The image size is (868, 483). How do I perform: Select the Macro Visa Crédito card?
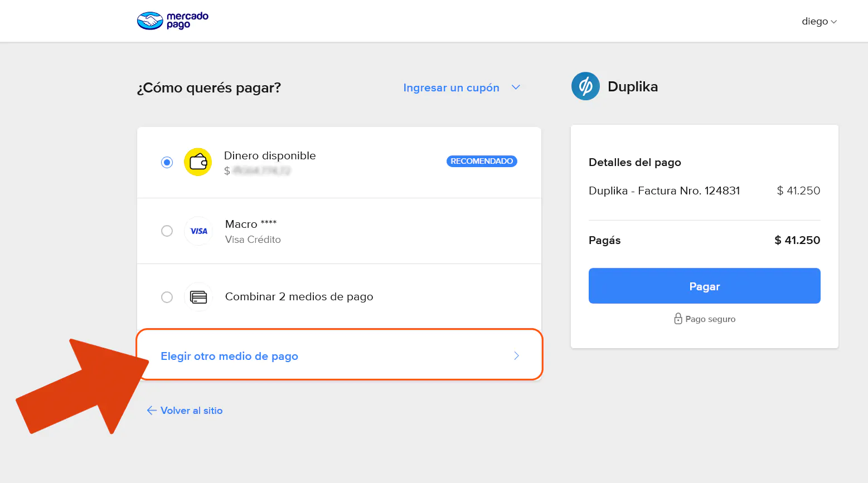point(167,231)
